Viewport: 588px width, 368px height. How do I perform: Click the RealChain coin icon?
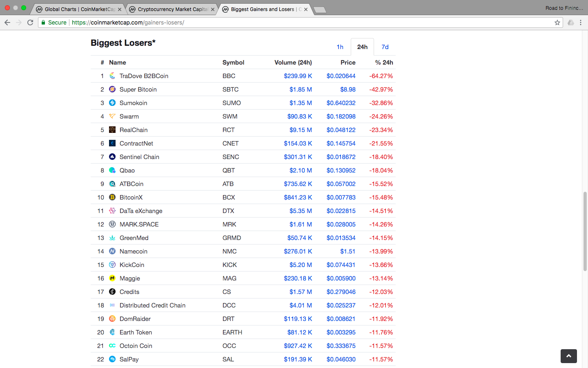click(x=112, y=130)
